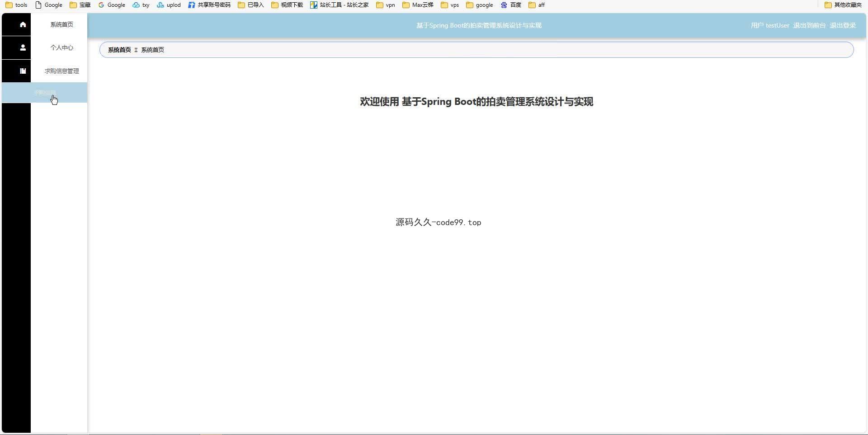Open the tools bookmark folder

tap(16, 5)
